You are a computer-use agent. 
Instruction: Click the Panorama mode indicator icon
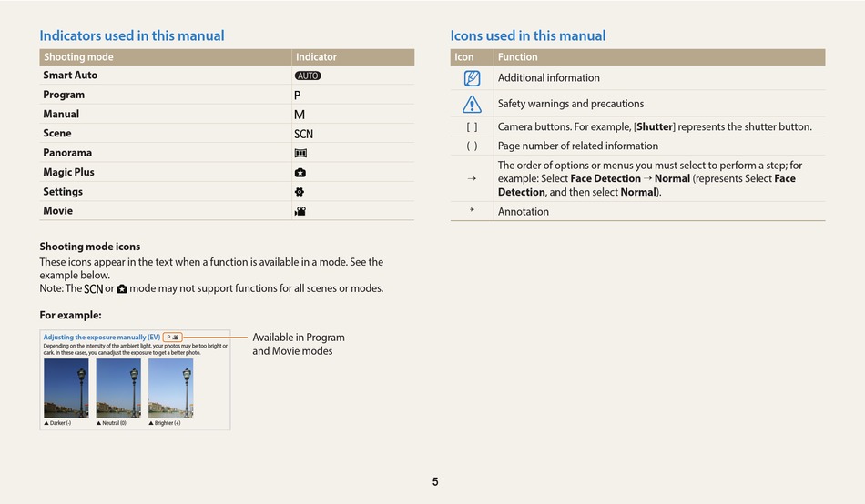(300, 154)
